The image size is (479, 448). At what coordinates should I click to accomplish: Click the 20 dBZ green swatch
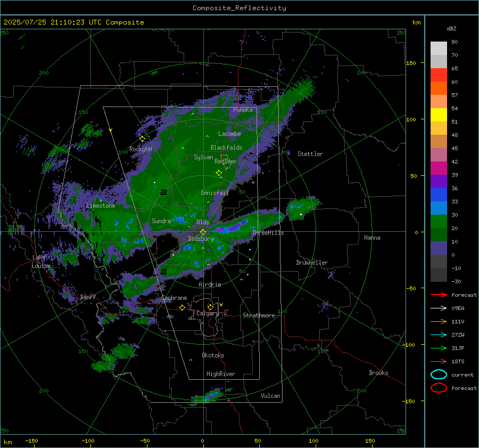click(x=439, y=234)
